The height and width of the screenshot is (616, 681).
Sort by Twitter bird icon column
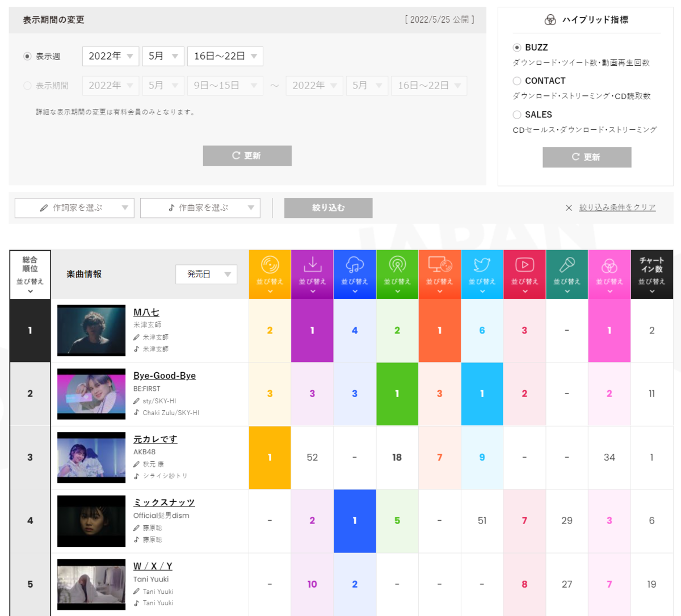coord(482,275)
